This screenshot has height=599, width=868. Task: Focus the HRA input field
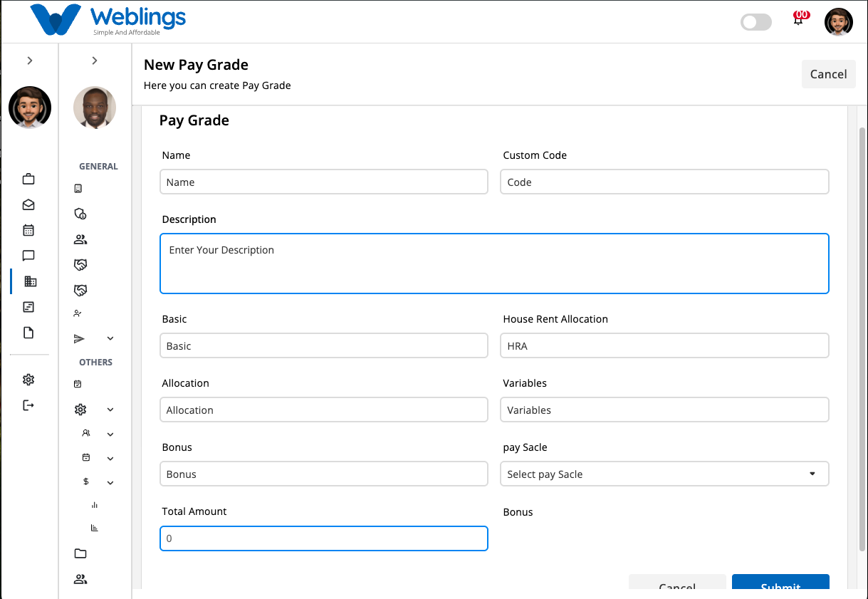coord(665,345)
